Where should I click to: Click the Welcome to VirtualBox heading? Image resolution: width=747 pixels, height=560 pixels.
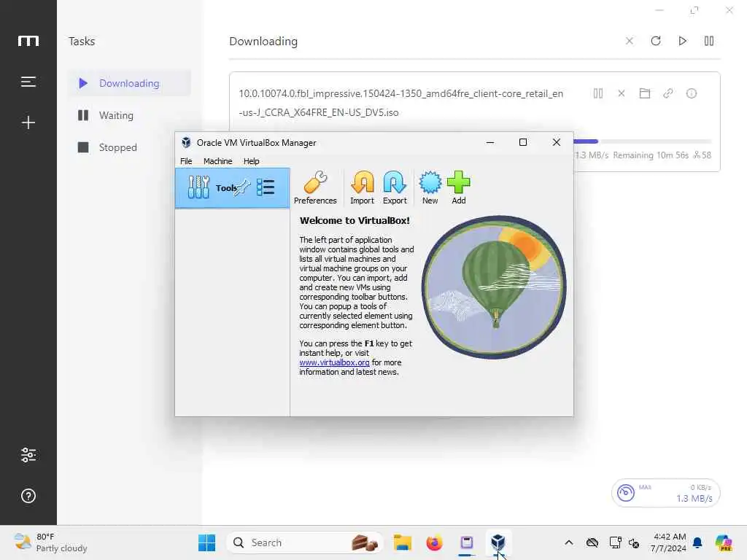355,220
